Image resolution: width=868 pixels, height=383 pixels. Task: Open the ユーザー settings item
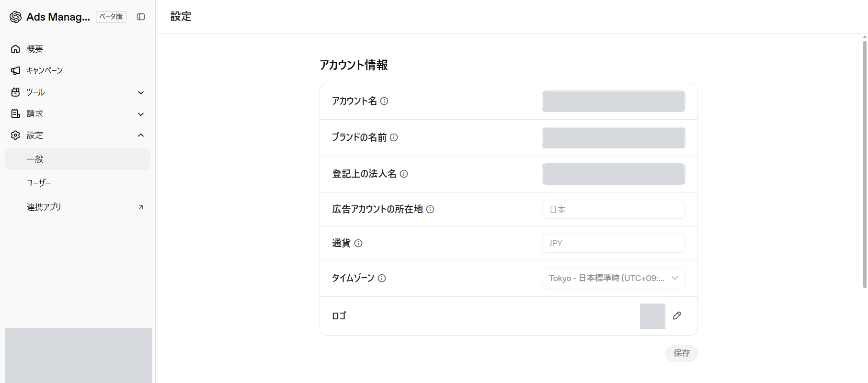pos(78,183)
